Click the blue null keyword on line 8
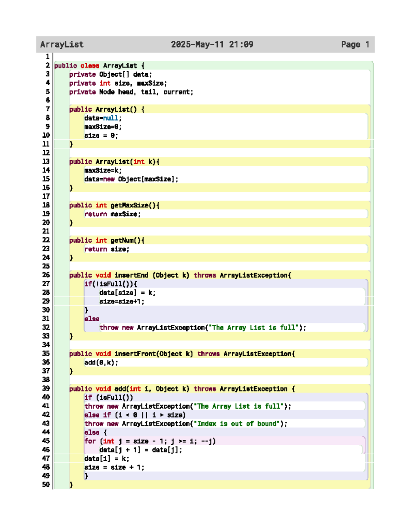Screen dimensions: 411x532 [110, 118]
